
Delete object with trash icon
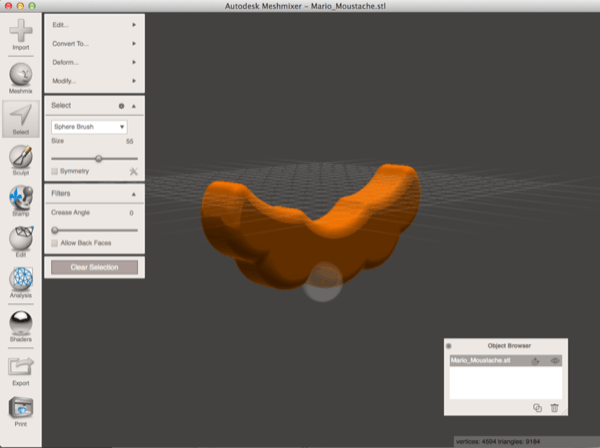(x=554, y=408)
